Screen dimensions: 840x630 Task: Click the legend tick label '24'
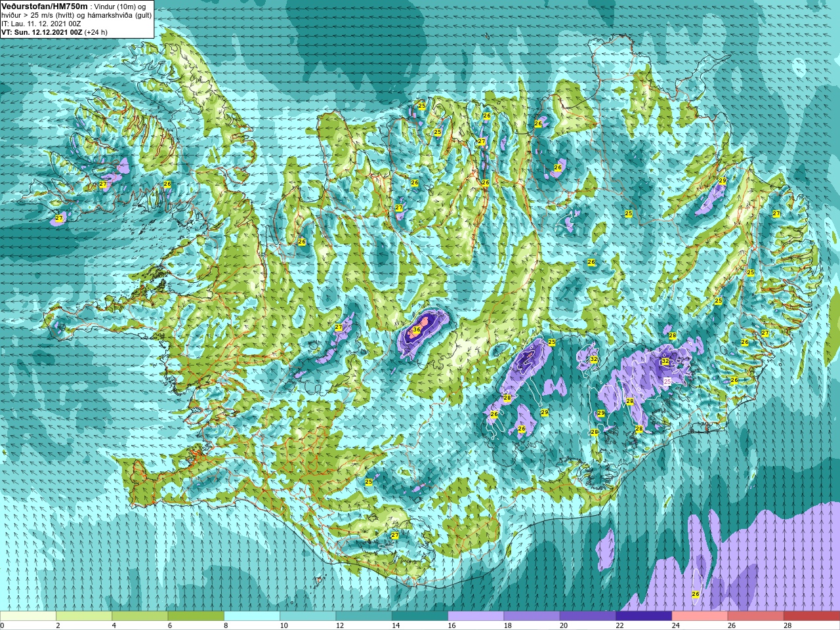(x=675, y=625)
